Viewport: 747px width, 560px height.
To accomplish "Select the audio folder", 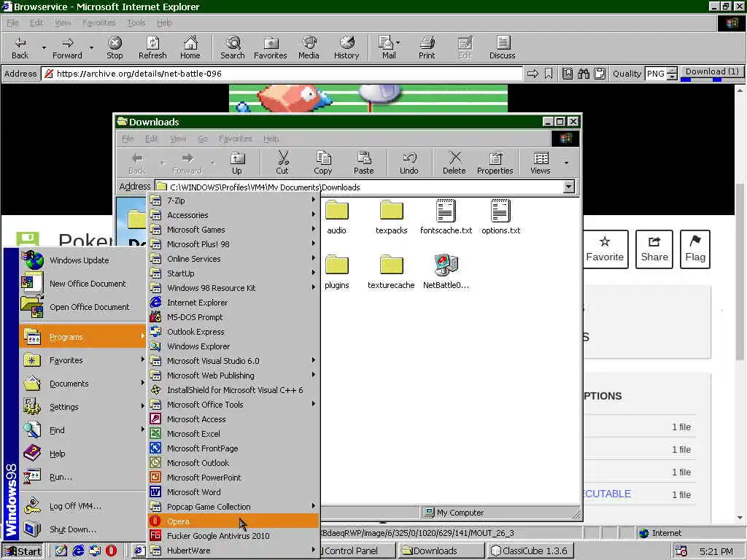I will coord(337,217).
